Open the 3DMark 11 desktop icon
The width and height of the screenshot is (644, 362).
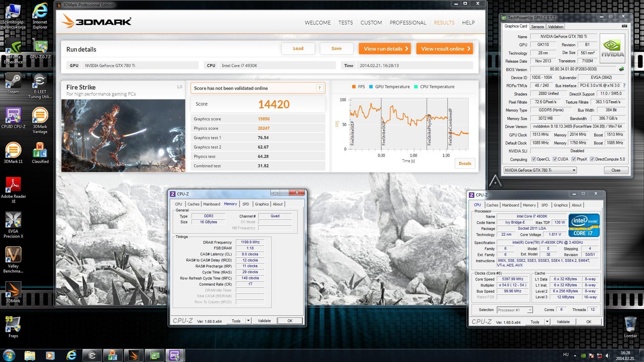13,153
